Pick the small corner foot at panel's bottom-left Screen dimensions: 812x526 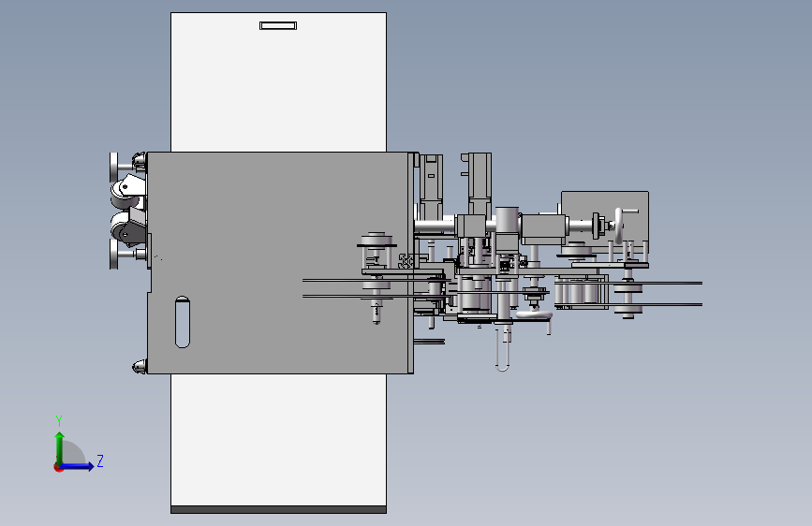(139, 367)
